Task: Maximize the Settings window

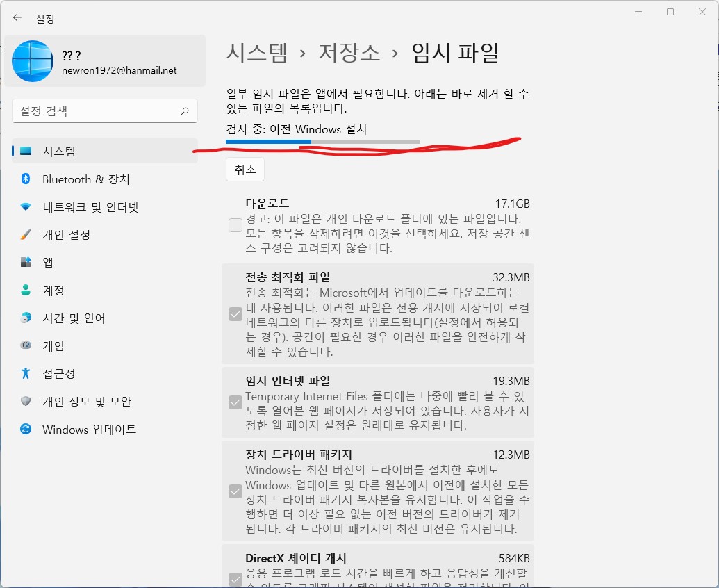Action: coord(670,12)
